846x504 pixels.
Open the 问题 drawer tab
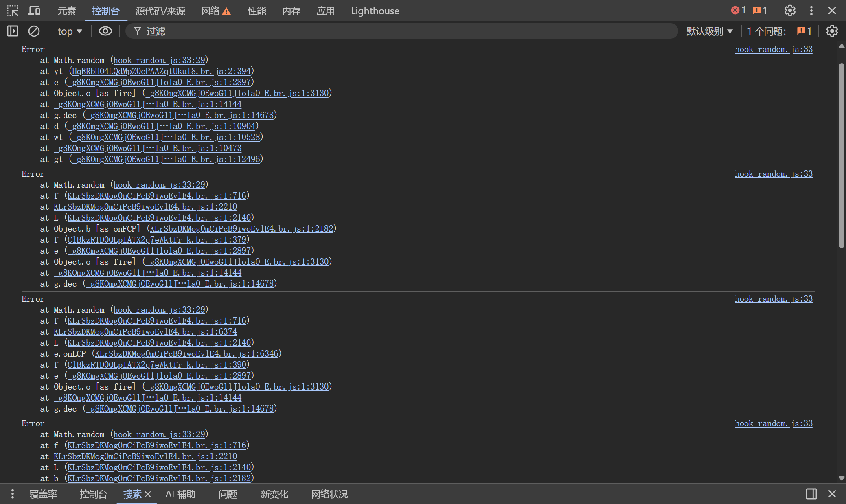tap(228, 494)
